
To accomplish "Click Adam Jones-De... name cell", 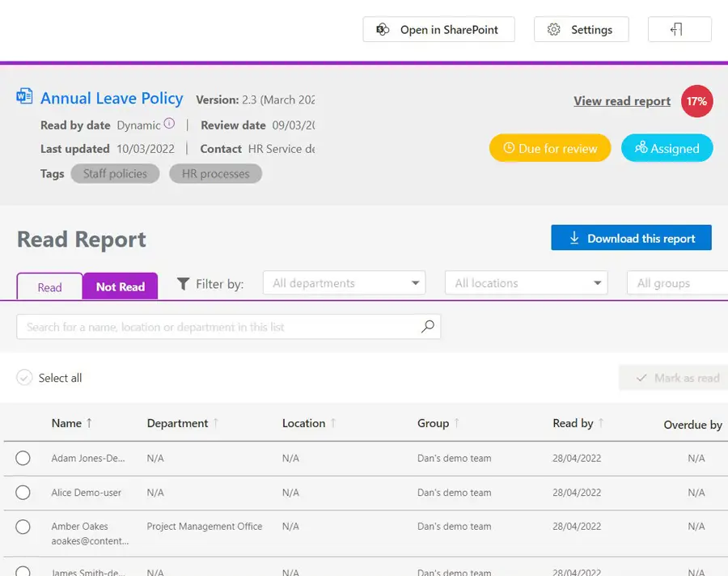I will pyautogui.click(x=87, y=458).
